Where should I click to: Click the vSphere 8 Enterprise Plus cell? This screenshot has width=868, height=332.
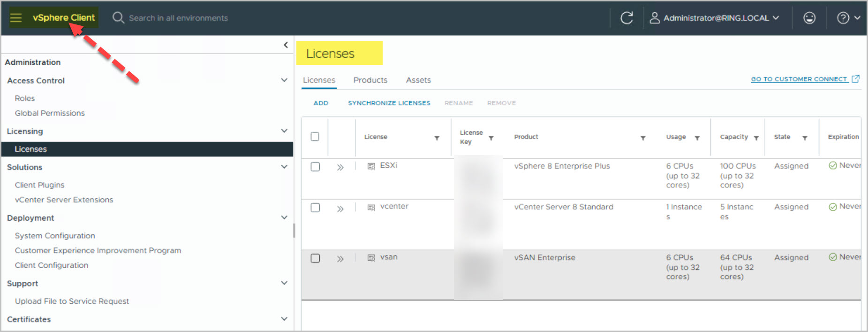(x=562, y=166)
